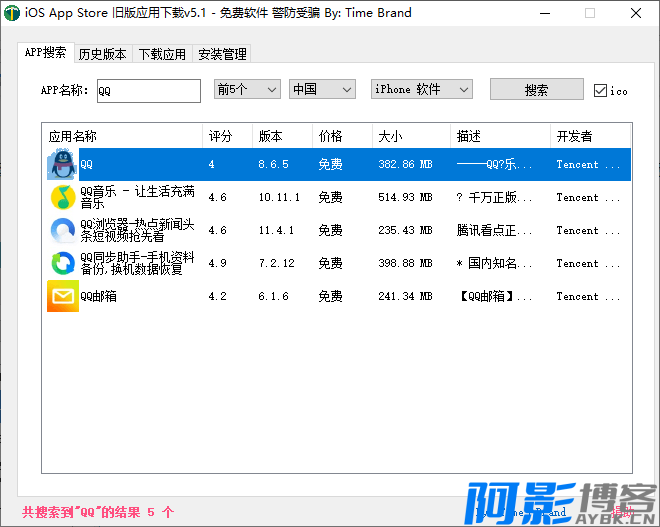Sort by the 版本 column header

coord(282,136)
